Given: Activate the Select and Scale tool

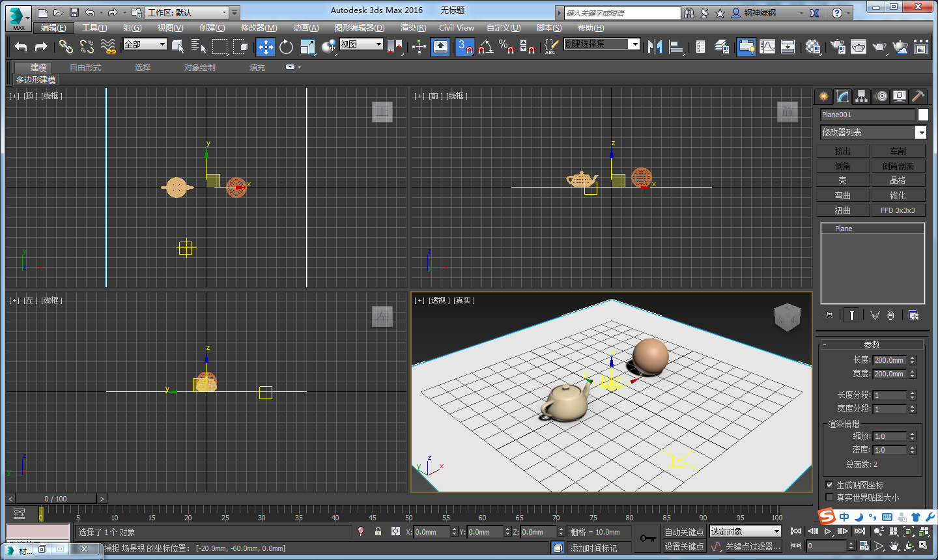Looking at the screenshot, I should pos(307,46).
